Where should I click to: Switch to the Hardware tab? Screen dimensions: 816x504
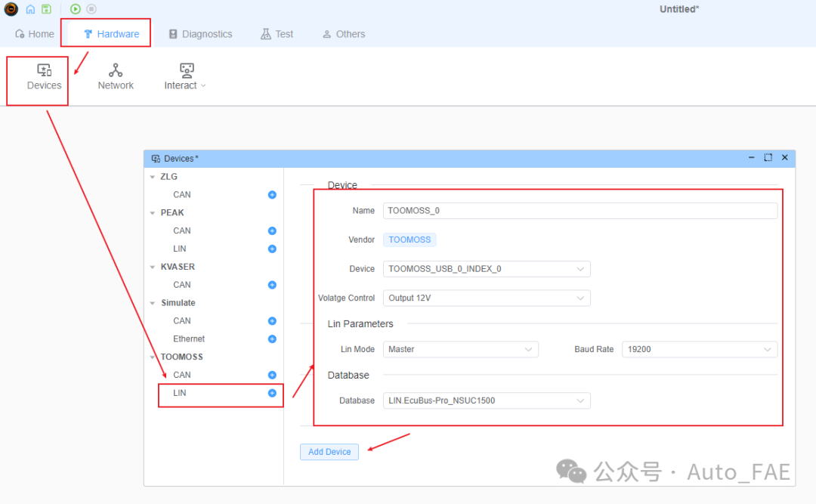[x=111, y=34]
